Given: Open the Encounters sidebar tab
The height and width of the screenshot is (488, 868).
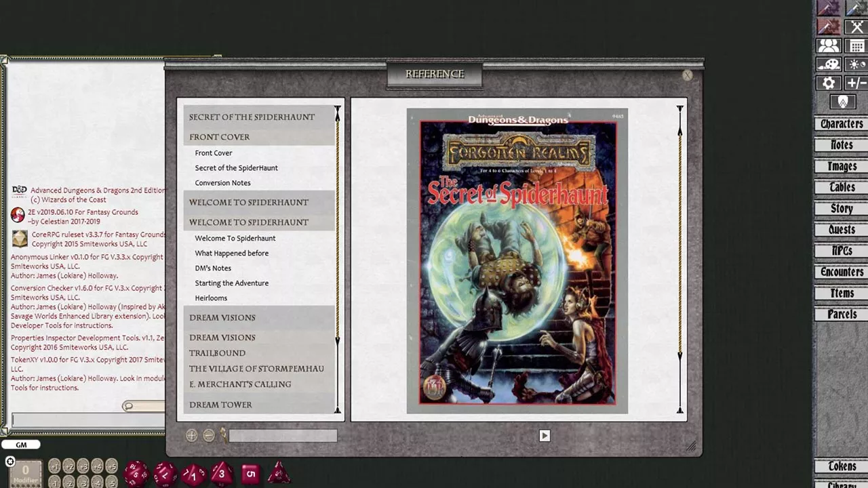Looking at the screenshot, I should 842,272.
